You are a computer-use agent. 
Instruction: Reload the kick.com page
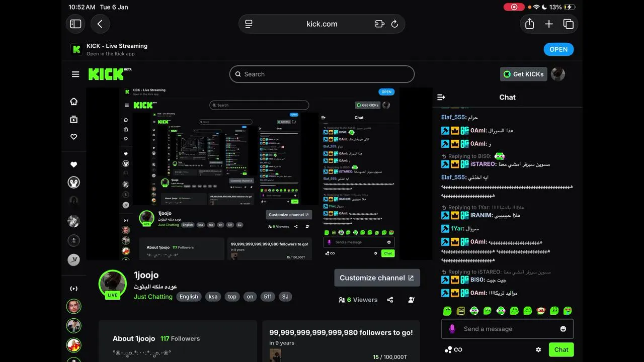(394, 24)
